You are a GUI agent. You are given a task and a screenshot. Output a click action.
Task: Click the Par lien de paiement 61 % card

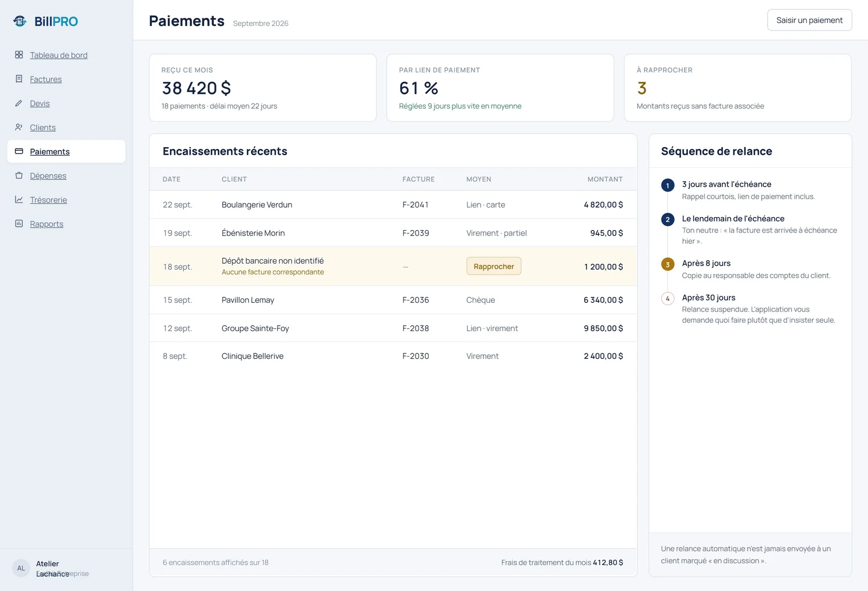coord(500,87)
